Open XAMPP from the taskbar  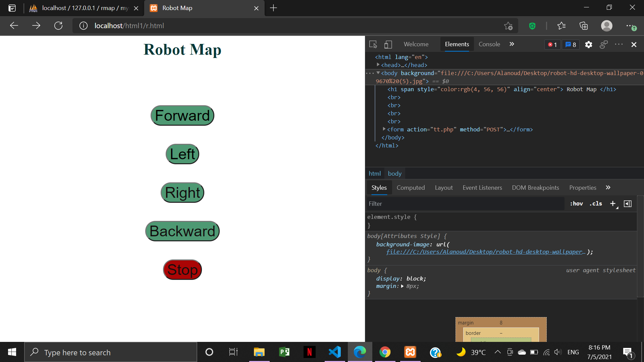[410, 352]
